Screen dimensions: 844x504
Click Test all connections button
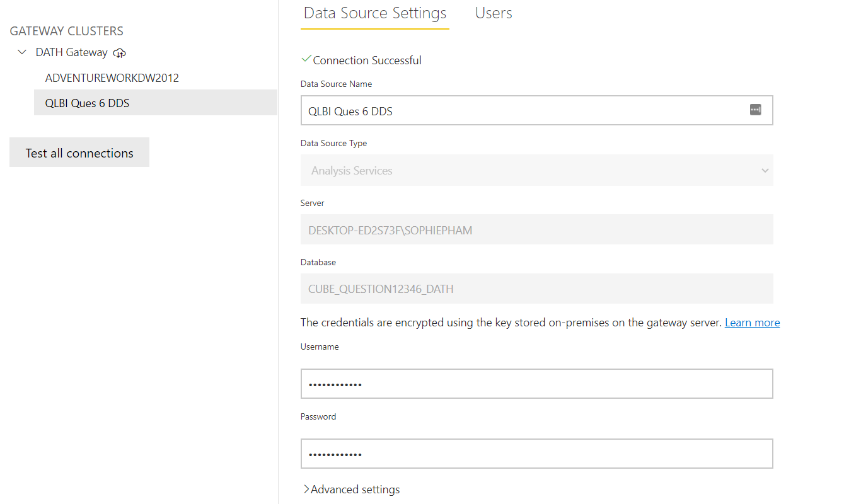(x=79, y=152)
